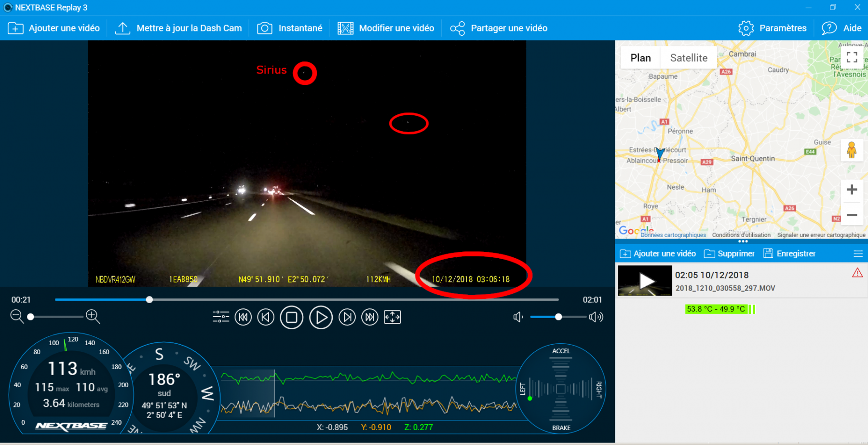The width and height of the screenshot is (868, 445).
Task: Click Signaler une erreur cartographique link
Action: pyautogui.click(x=821, y=235)
